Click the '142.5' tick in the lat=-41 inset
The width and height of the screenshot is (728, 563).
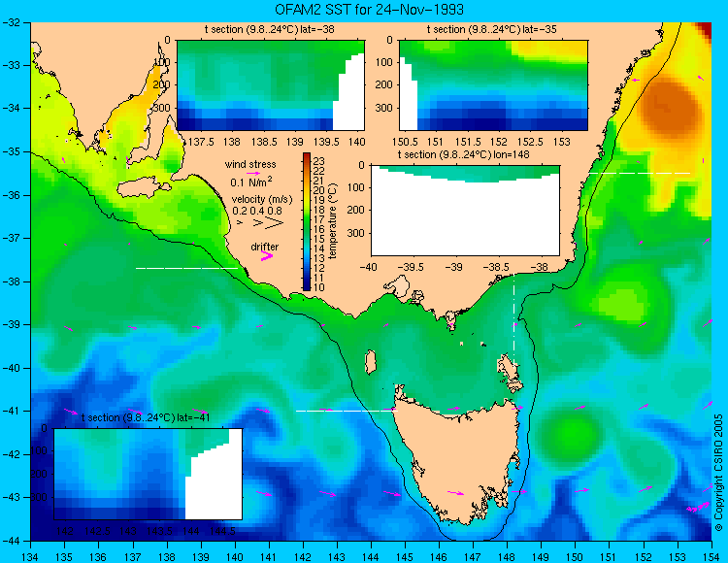(97, 531)
